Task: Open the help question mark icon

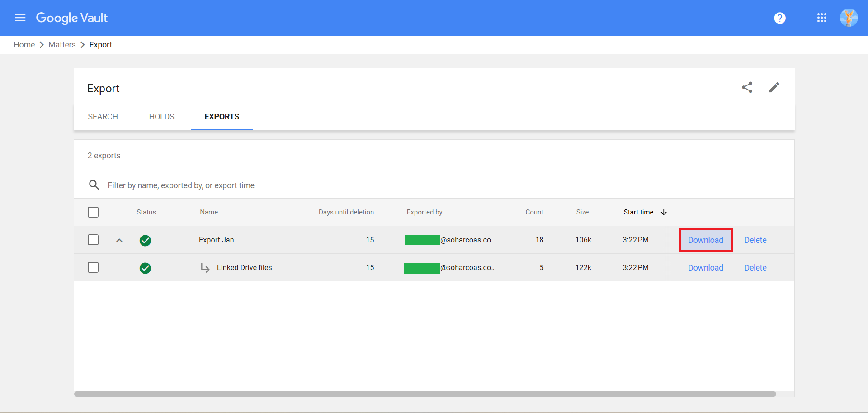Action: (780, 18)
